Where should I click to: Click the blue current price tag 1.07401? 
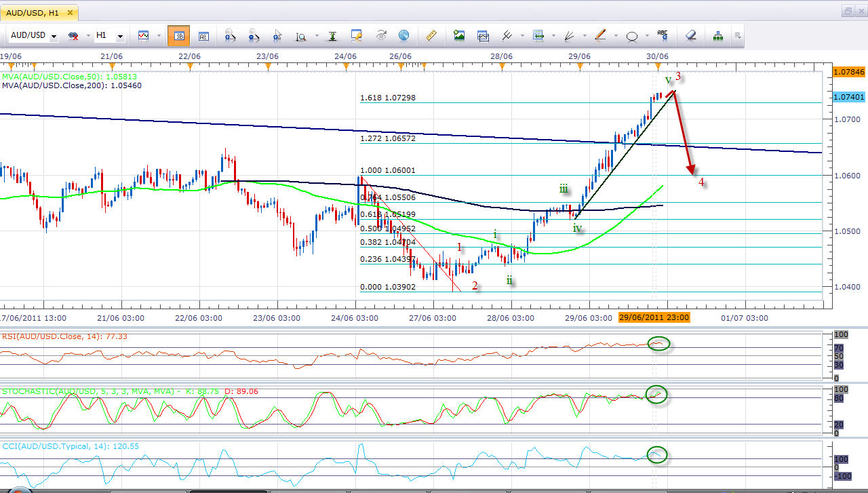(848, 97)
